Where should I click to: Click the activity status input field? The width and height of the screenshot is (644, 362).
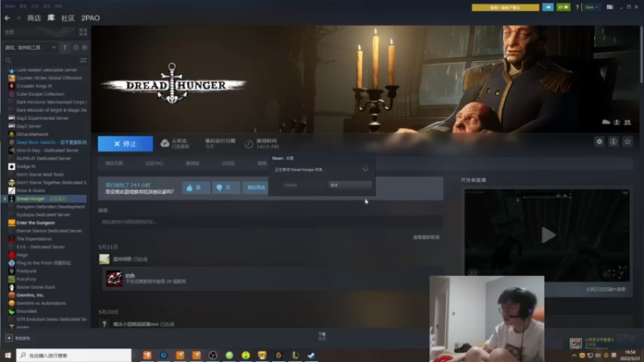270,222
